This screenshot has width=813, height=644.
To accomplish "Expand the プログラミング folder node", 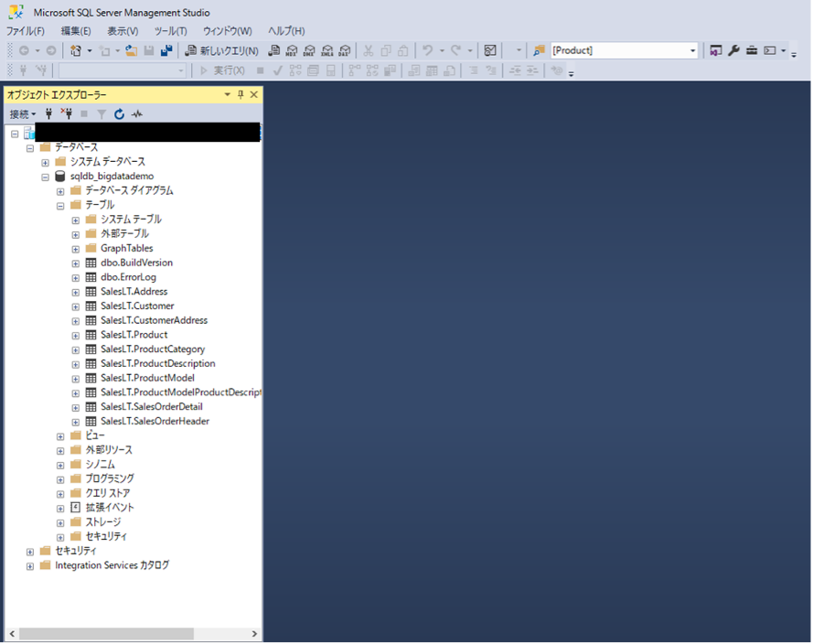I will tap(60, 479).
